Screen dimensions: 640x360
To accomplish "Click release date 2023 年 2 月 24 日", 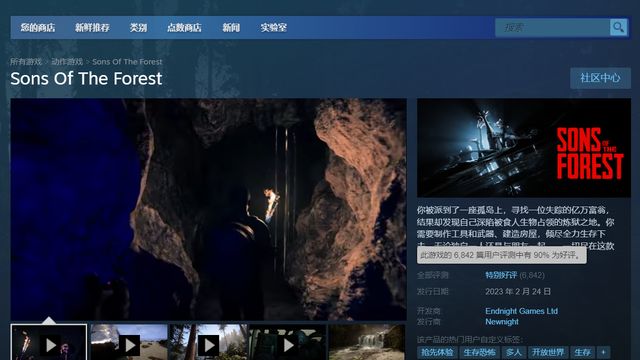I will [518, 291].
